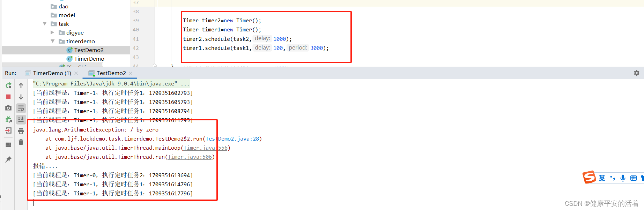Close the TimerDemo (1) run tab
644x210 pixels.
click(76, 73)
